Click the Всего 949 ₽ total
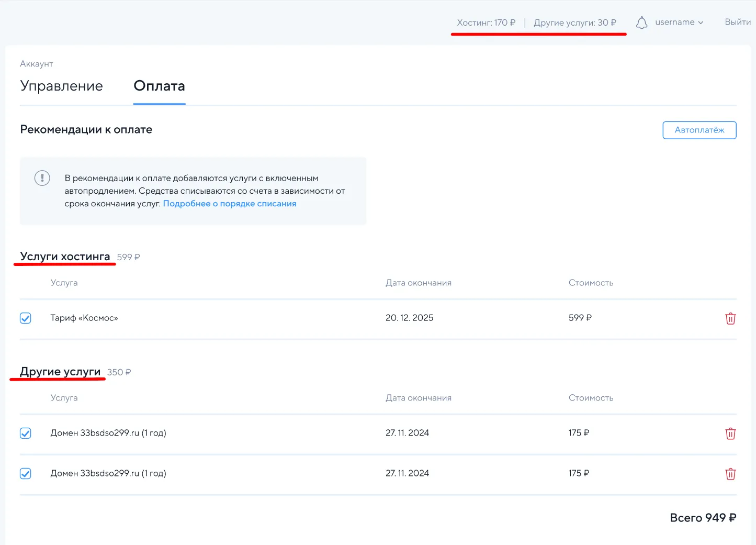Viewport: 756px width, 545px height. coord(703,518)
